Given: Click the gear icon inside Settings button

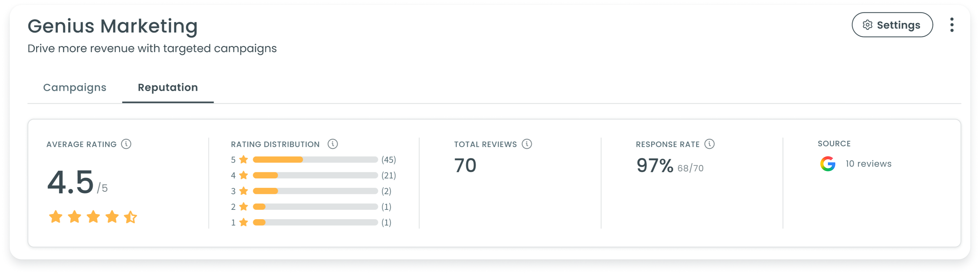Looking at the screenshot, I should pyautogui.click(x=868, y=25).
